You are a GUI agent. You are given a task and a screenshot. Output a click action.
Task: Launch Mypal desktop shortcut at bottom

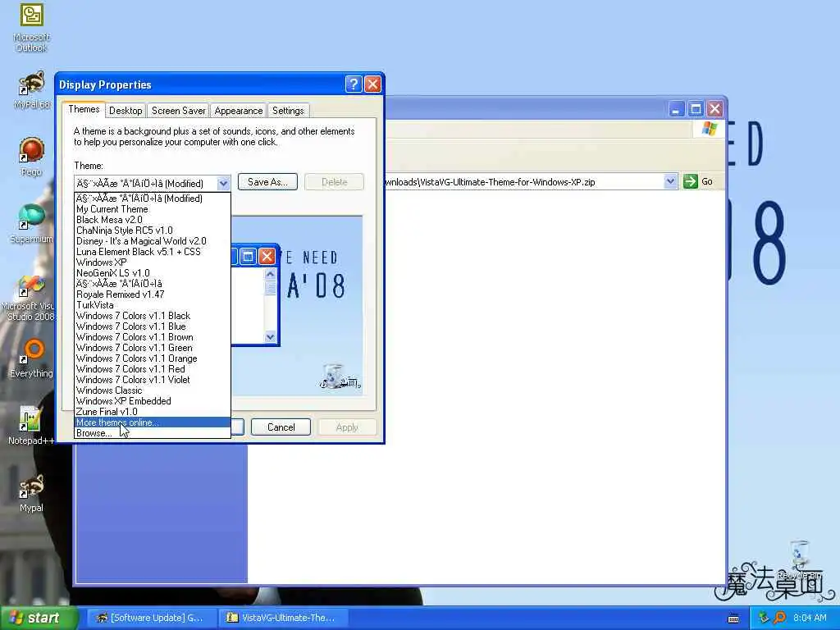click(32, 493)
